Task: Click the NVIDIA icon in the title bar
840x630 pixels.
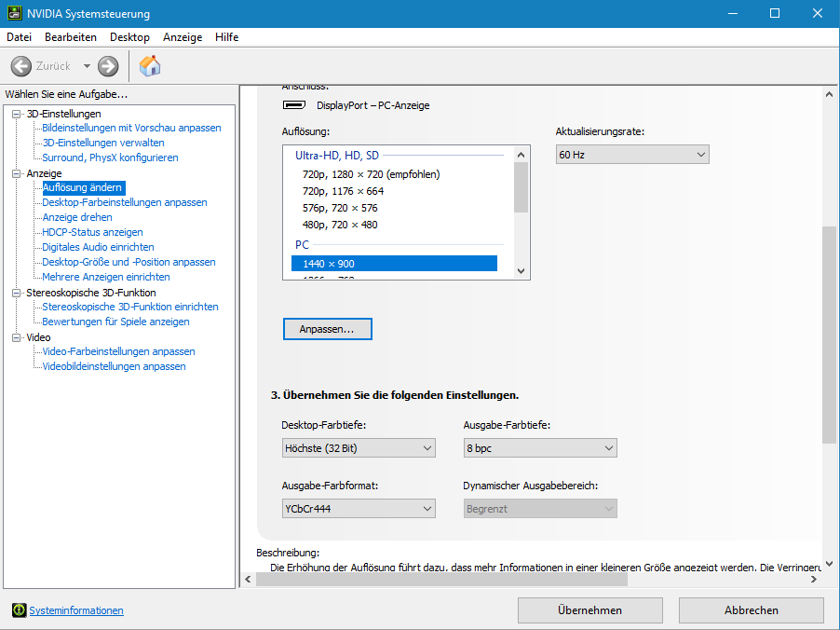Action: click(x=15, y=13)
